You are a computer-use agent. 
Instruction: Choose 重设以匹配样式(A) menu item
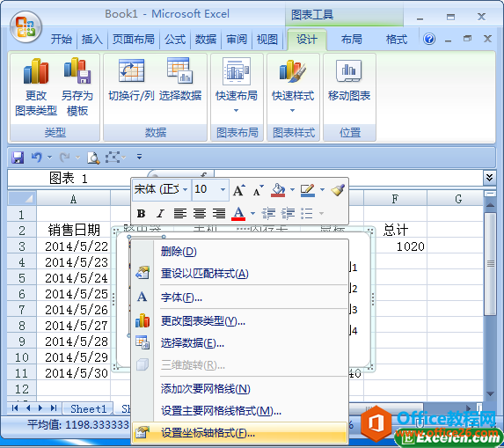(240, 274)
